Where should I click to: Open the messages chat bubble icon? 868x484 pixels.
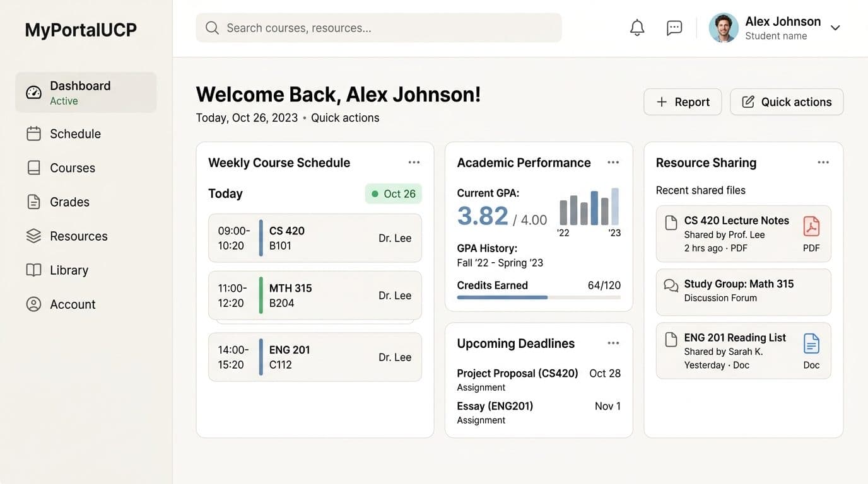coord(674,28)
